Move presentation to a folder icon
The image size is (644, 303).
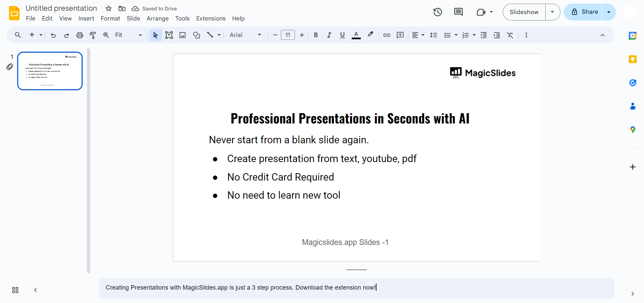point(122,8)
